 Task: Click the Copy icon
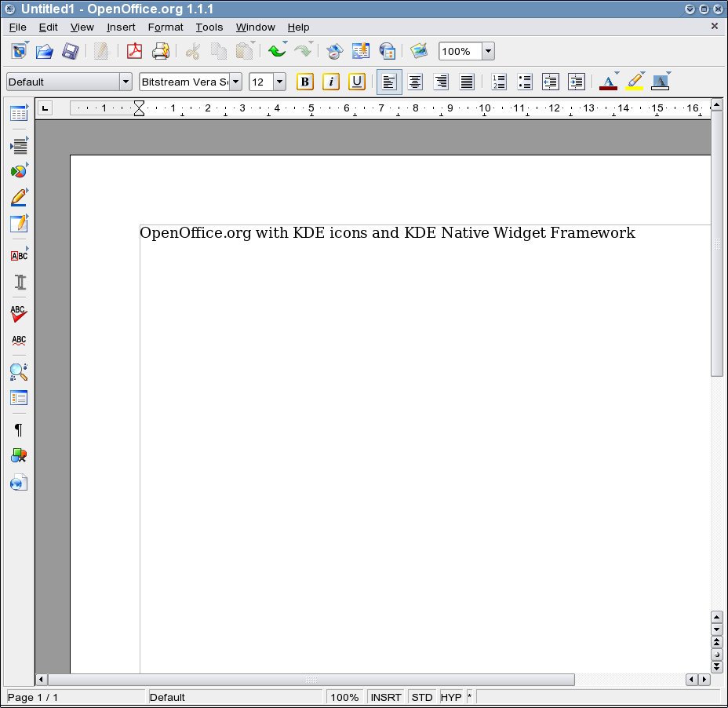[218, 51]
